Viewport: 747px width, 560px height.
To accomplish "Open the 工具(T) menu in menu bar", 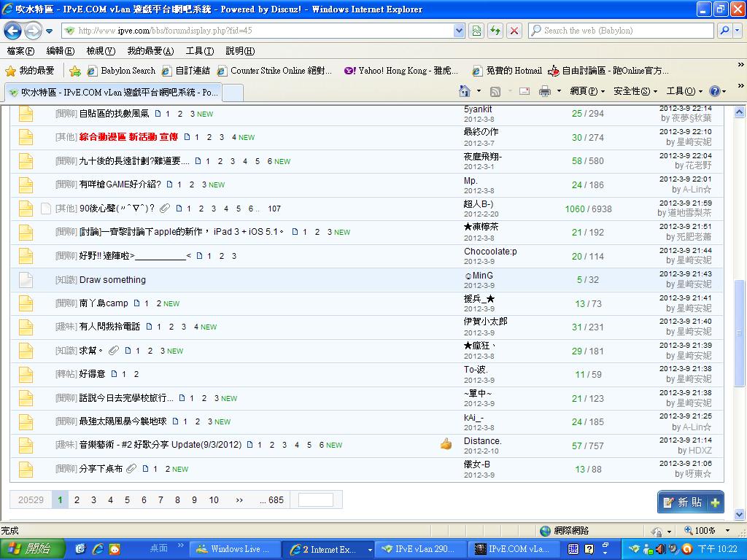I will 199,51.
